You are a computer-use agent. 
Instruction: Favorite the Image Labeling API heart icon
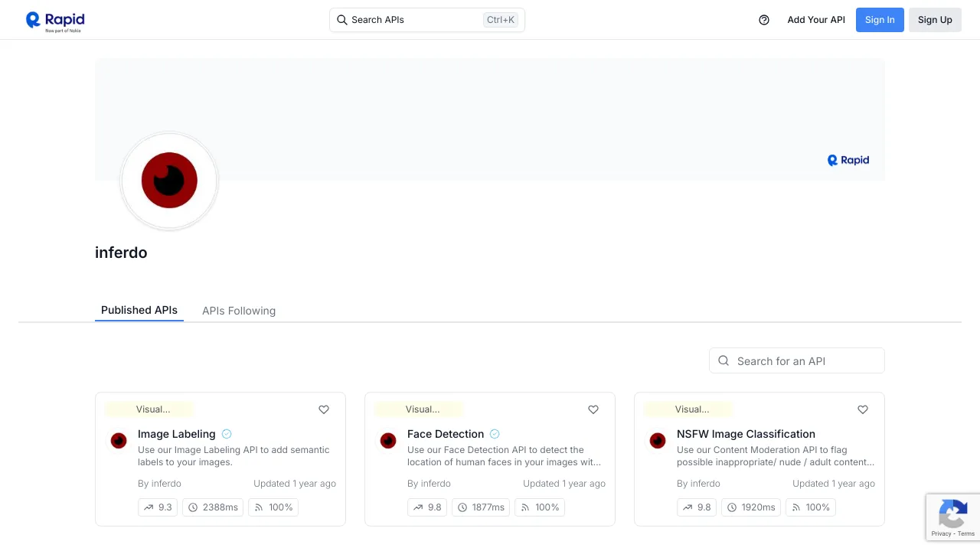click(324, 409)
